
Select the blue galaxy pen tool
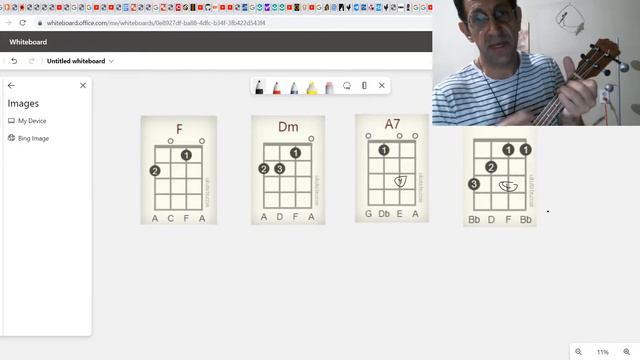(294, 87)
